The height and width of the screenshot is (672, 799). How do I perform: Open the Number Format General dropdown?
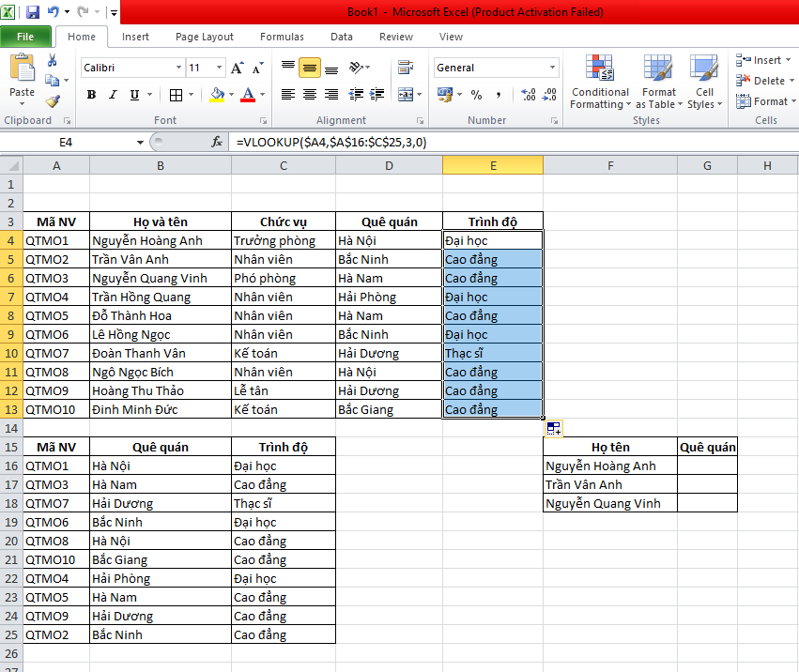point(552,68)
